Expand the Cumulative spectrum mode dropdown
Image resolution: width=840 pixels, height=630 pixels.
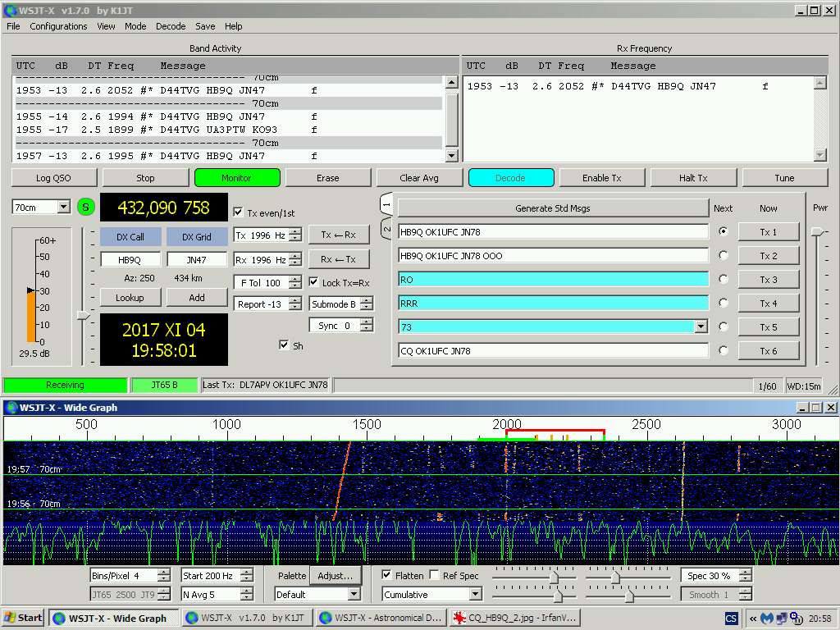tap(474, 595)
